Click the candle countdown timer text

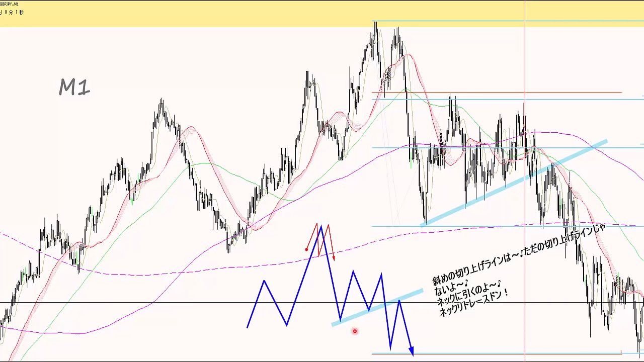coord(11,12)
